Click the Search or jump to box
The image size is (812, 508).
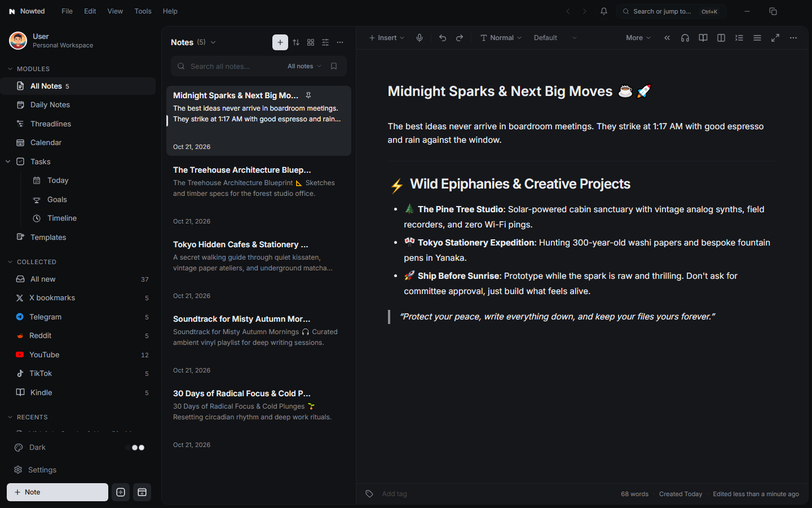coord(671,11)
